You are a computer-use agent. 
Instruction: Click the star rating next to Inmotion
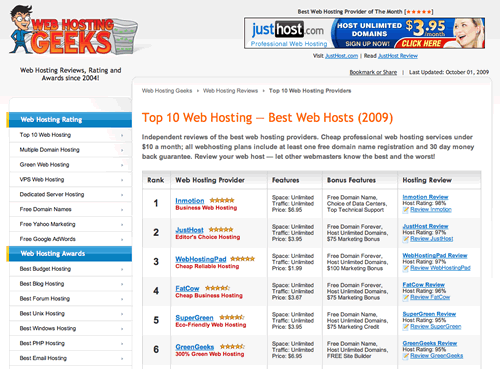222,200
